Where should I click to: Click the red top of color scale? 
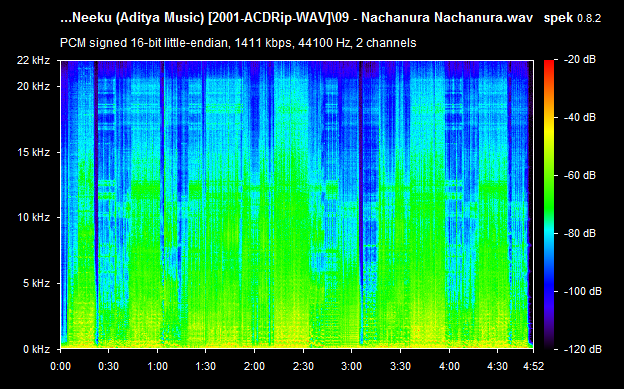pos(549,64)
